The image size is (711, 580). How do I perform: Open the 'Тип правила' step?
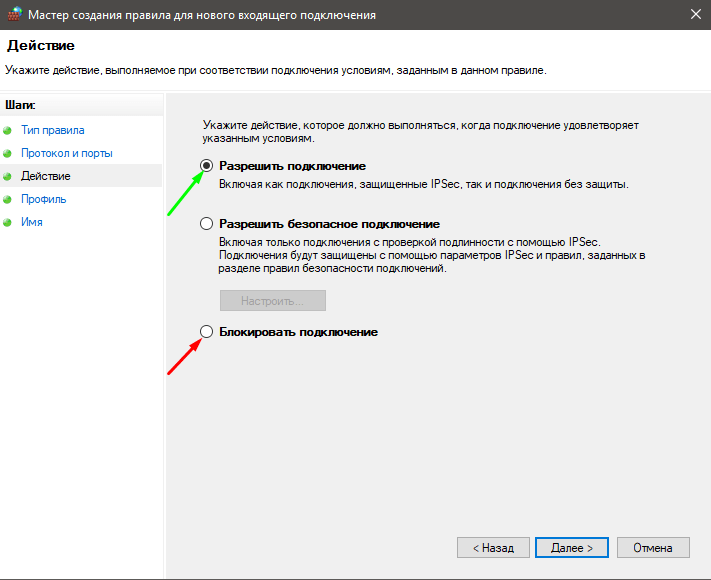[53, 130]
